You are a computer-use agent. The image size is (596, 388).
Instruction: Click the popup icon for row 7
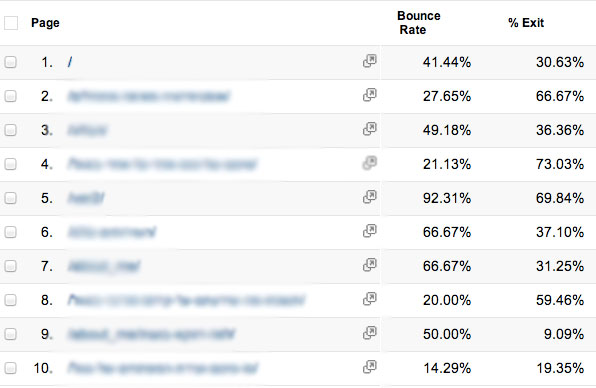click(369, 265)
